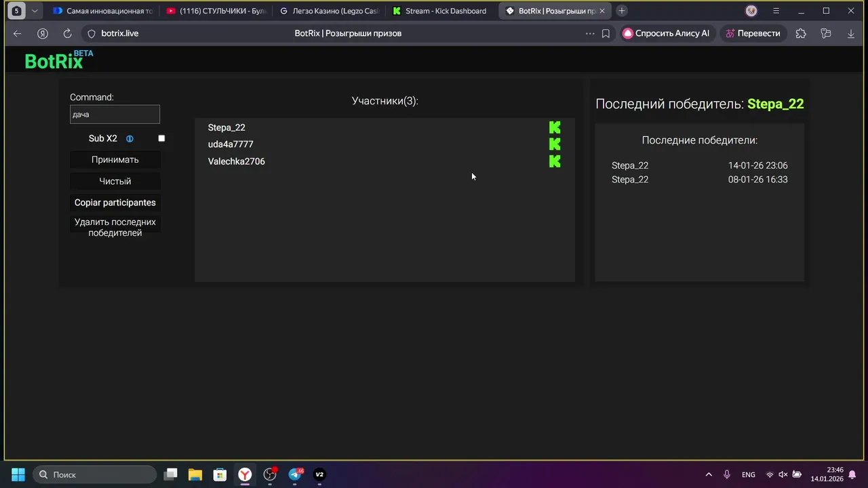This screenshot has width=868, height=488.
Task: Reload the page
Action: coord(67,33)
